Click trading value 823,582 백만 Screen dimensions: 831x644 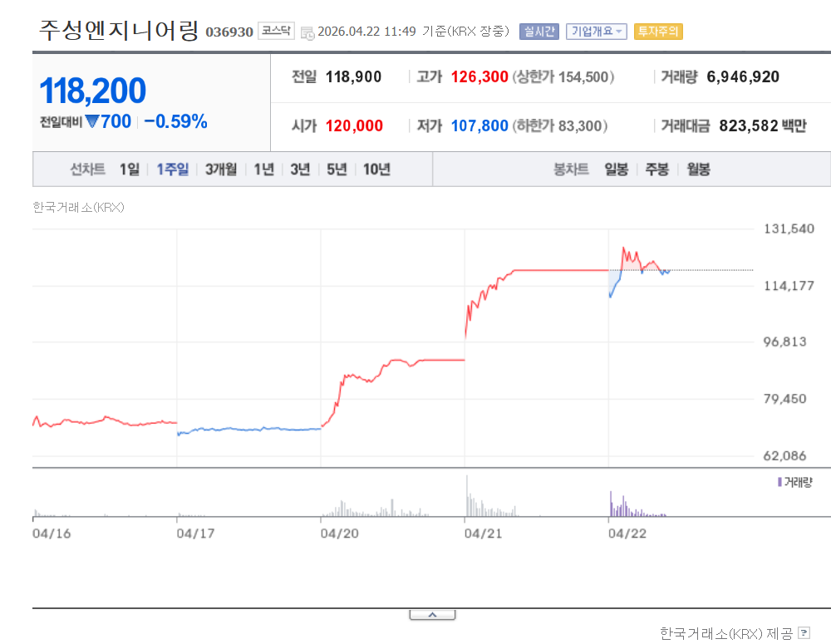click(x=763, y=125)
